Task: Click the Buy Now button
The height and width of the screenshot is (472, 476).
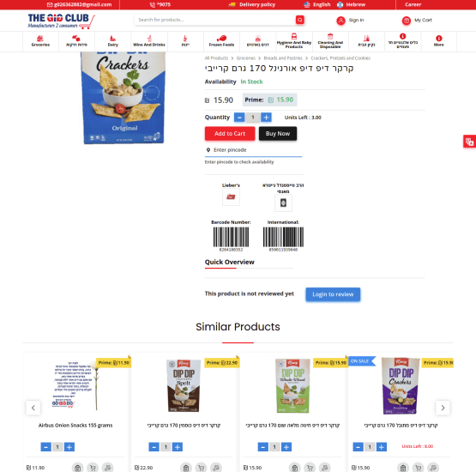Action: (x=278, y=134)
